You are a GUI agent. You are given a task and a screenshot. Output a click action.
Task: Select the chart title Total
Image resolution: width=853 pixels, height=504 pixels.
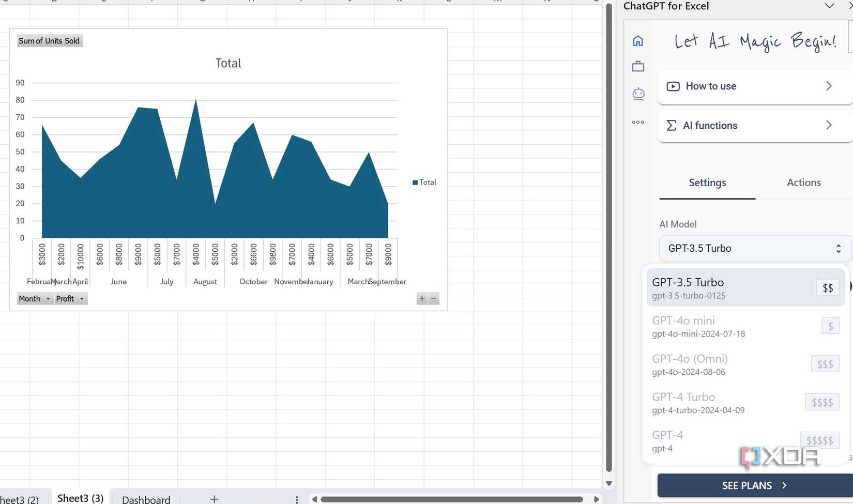pos(228,63)
